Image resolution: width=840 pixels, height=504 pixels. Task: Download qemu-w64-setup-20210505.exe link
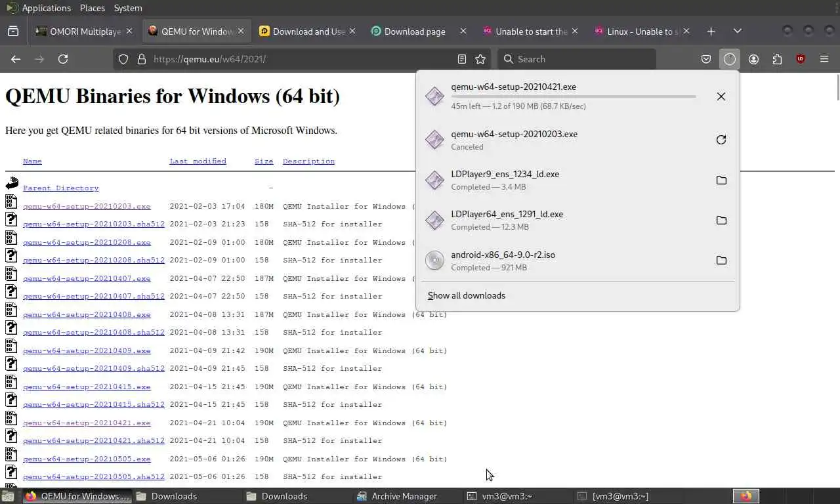click(87, 459)
